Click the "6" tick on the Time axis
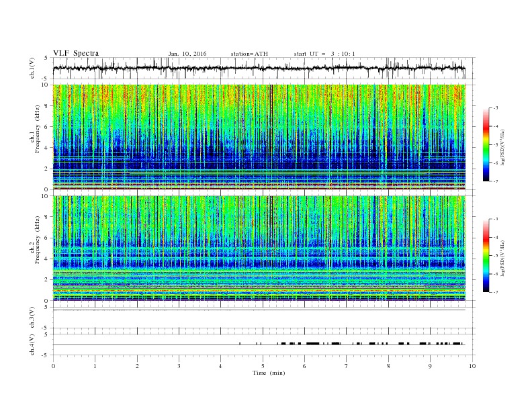 point(304,366)
